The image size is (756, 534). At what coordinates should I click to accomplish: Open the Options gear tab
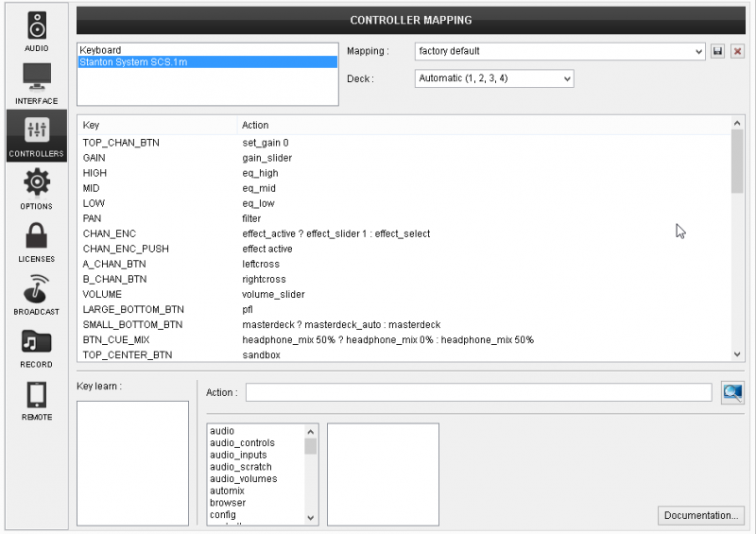tap(37, 189)
